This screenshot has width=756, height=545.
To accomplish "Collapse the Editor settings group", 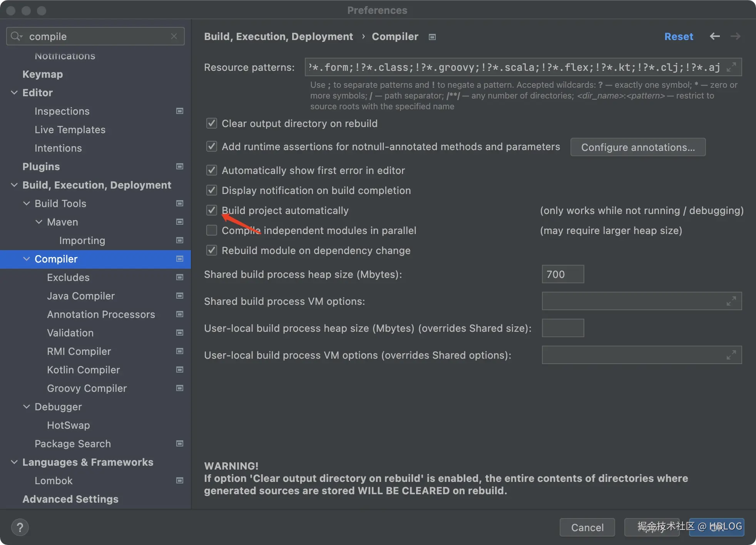I will coord(14,93).
